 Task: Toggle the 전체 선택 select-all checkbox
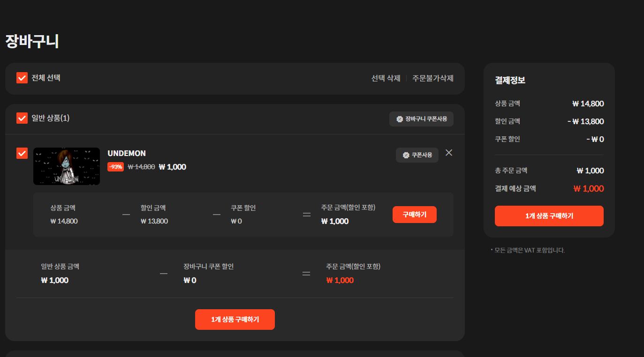[x=22, y=78]
